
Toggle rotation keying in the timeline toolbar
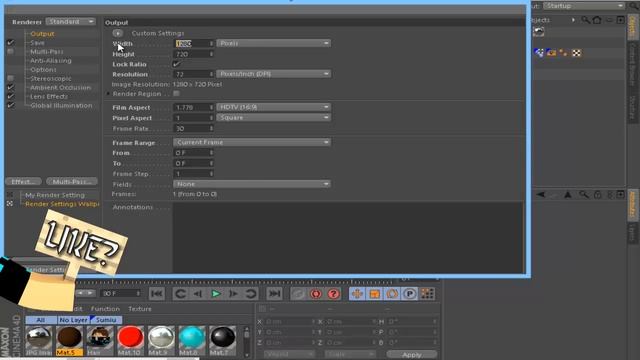(392, 294)
